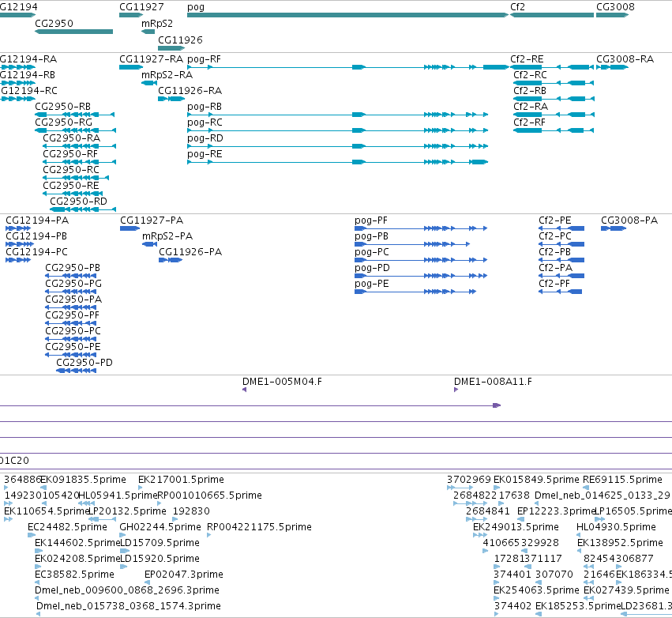The width and height of the screenshot is (672, 618).
Task: Select transcript pog-RC
Action: (338, 130)
